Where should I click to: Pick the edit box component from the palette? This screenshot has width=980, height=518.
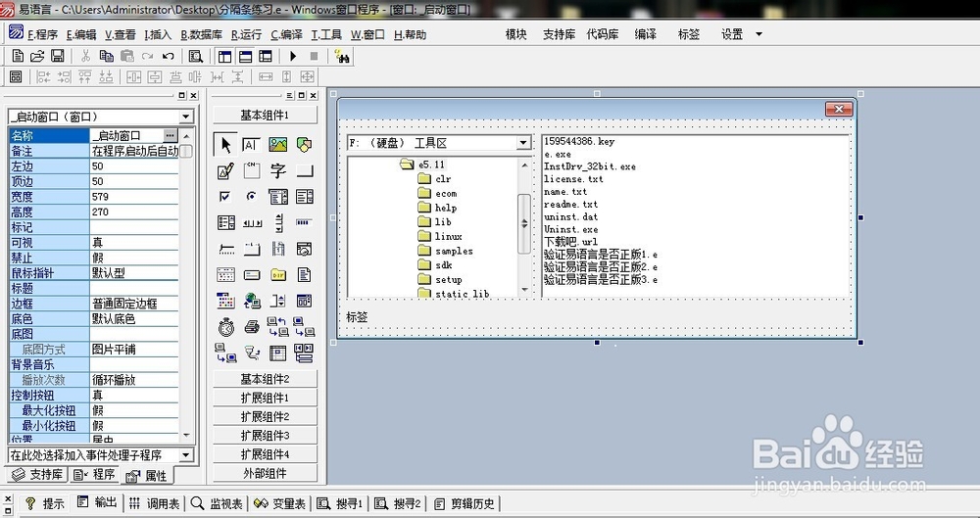click(x=251, y=145)
